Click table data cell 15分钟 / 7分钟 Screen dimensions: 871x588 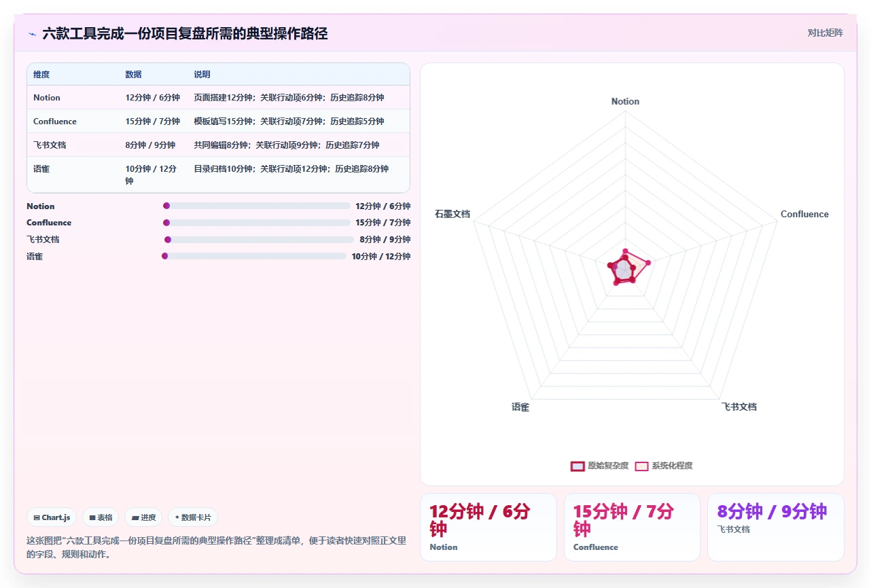click(x=153, y=122)
